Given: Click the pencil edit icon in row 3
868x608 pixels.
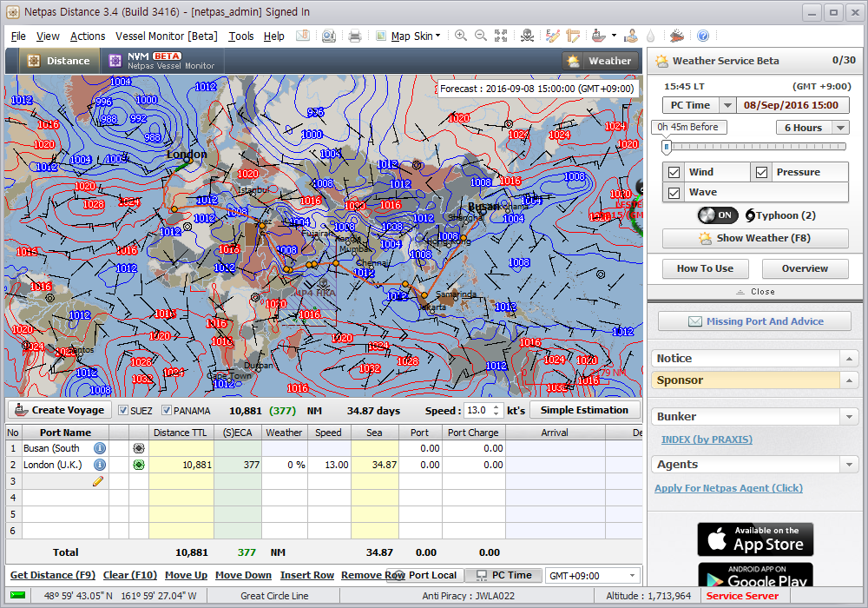Looking at the screenshot, I should [98, 481].
